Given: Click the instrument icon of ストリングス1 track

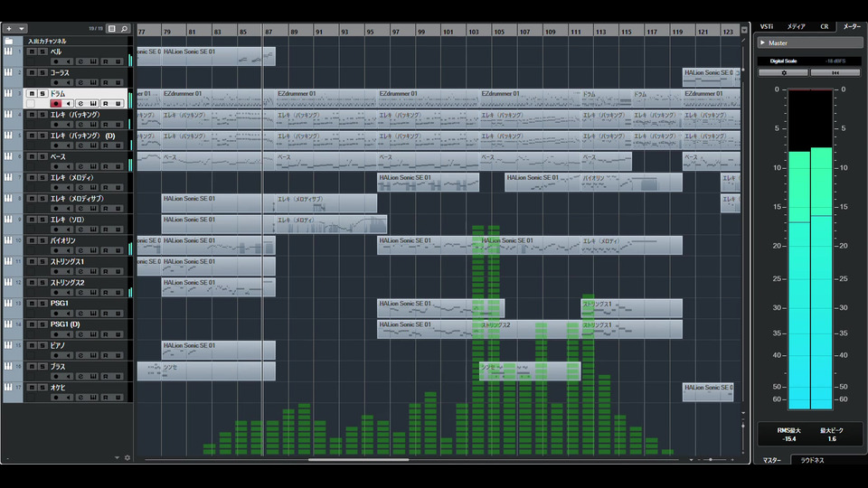Looking at the screenshot, I should pyautogui.click(x=8, y=261).
